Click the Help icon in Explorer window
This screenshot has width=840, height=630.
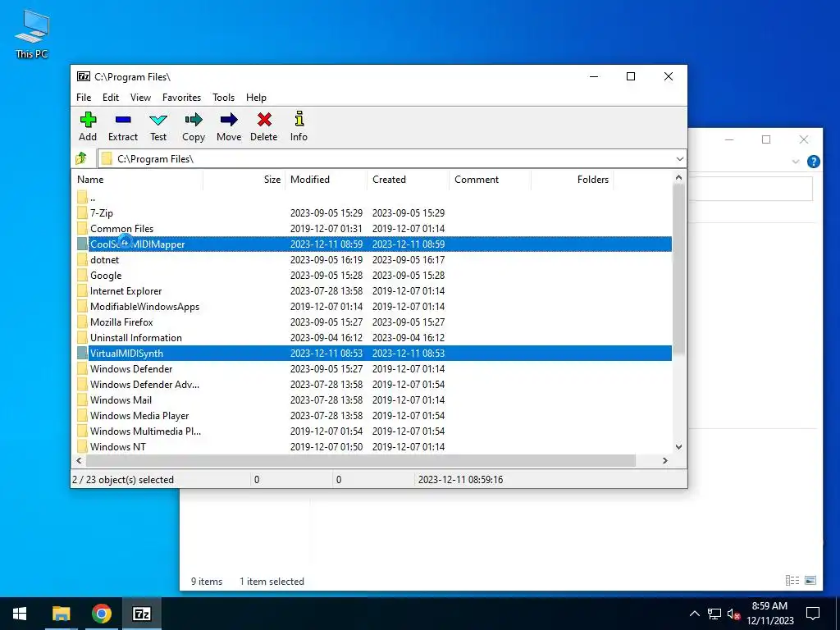(813, 162)
